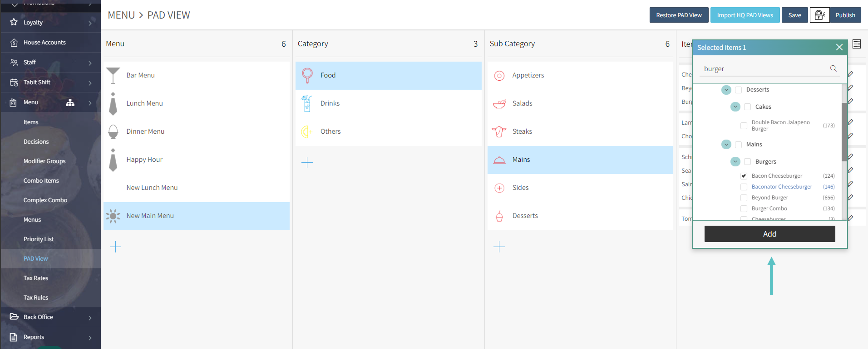The height and width of the screenshot is (349, 868).
Task: Go to Tax Rates page
Action: (x=36, y=278)
